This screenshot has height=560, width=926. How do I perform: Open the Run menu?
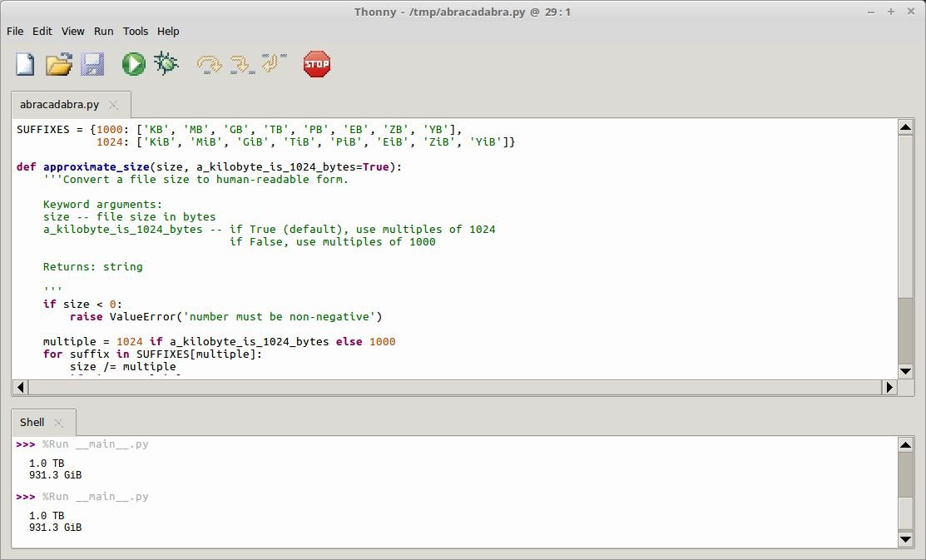click(x=104, y=31)
